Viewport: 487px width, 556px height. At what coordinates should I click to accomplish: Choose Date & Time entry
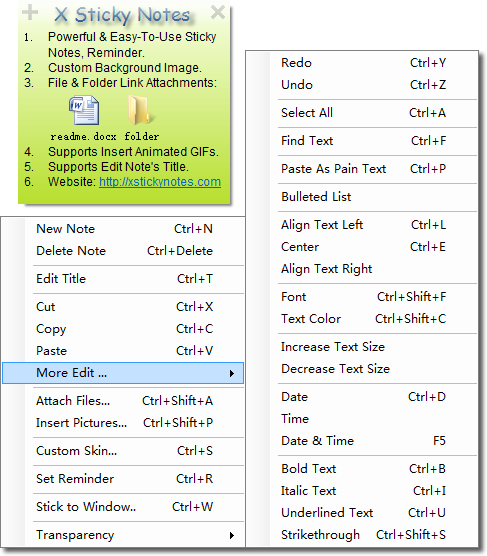tap(363, 441)
